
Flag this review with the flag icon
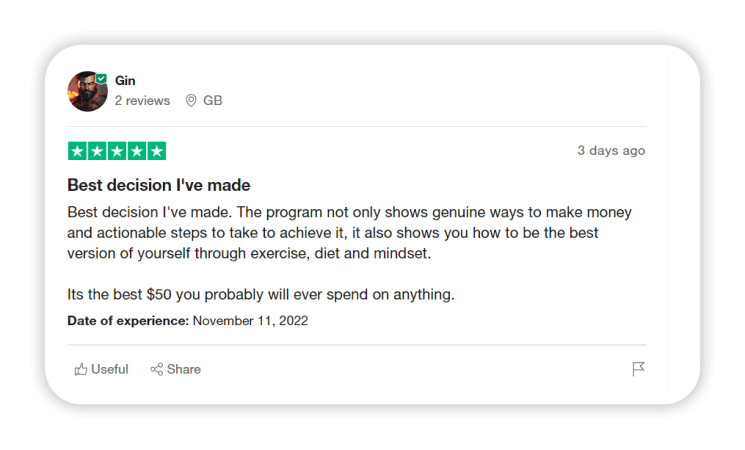coord(638,370)
